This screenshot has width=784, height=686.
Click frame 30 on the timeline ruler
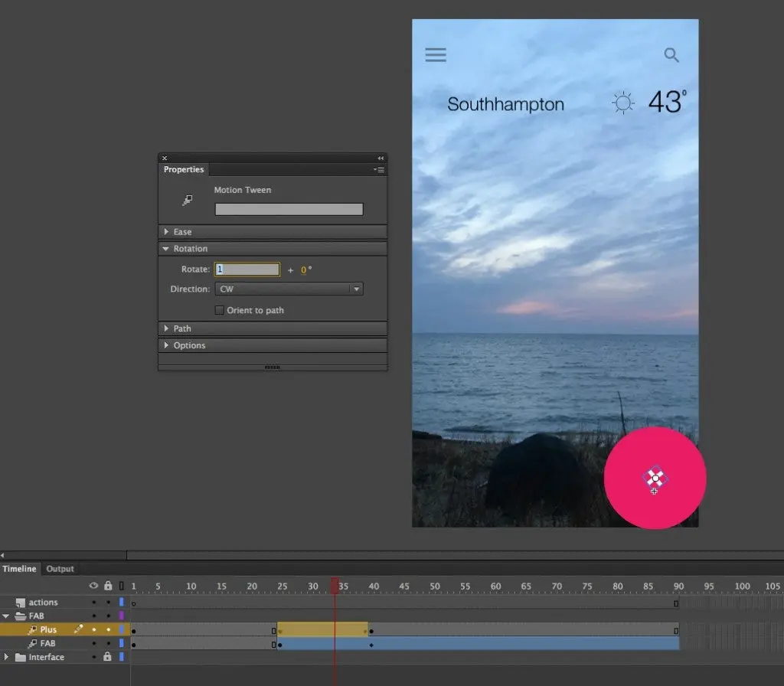[x=313, y=586]
